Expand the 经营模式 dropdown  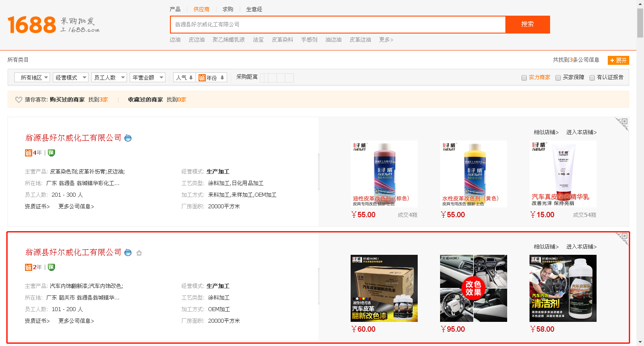tap(70, 78)
